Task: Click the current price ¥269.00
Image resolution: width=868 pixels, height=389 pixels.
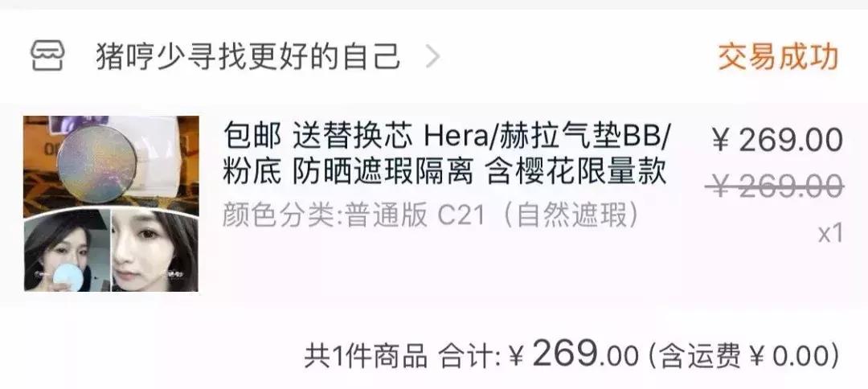Action: [x=777, y=140]
